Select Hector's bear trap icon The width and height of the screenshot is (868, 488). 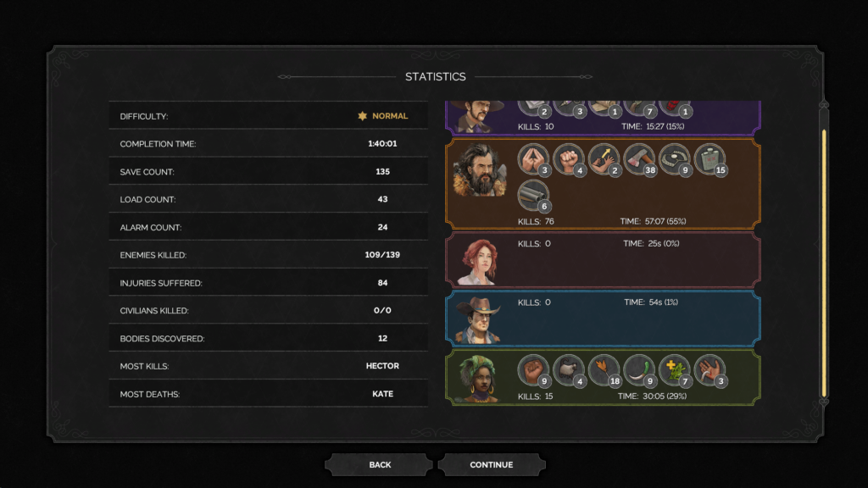point(674,159)
